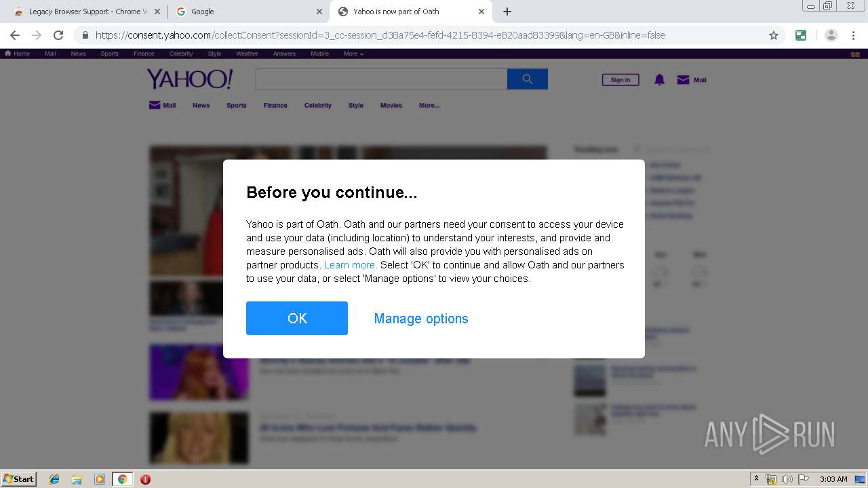Open the Chrome profile avatar
Viewport: 868px width, 488px height.
831,35
